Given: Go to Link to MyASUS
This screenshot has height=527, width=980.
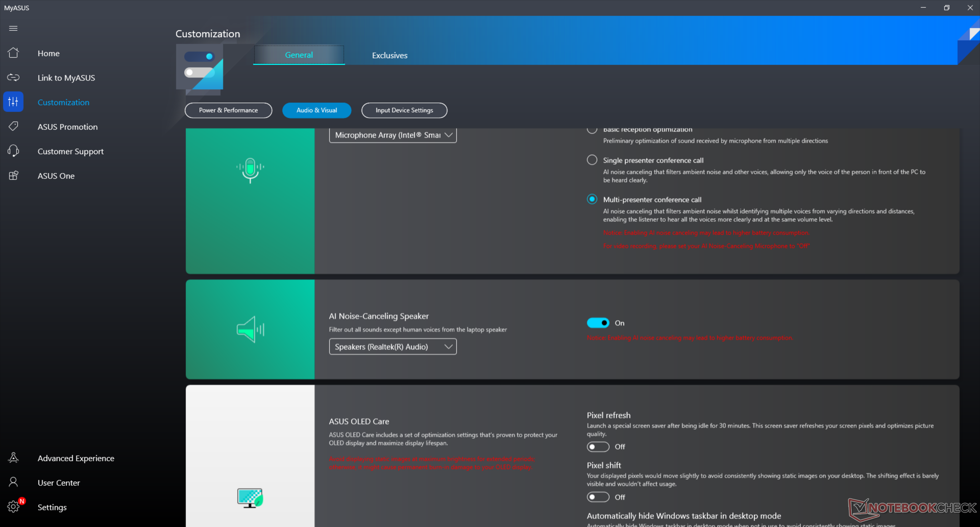Looking at the screenshot, I should coord(66,78).
